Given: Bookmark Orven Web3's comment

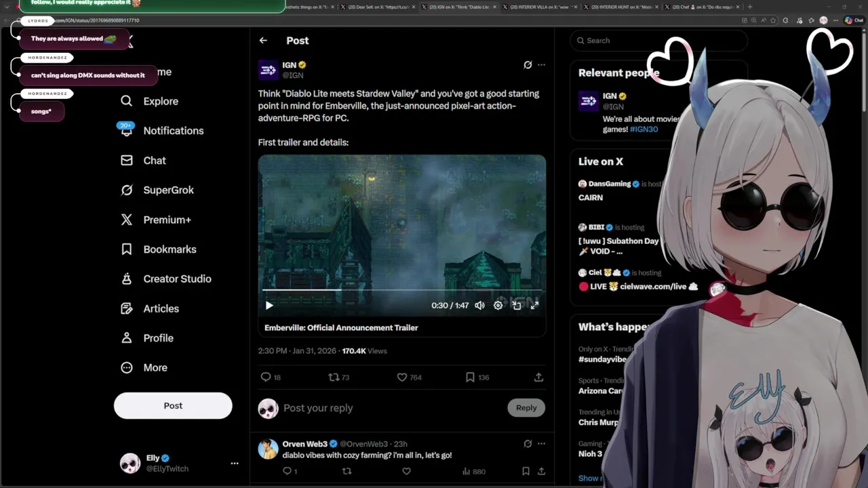Looking at the screenshot, I should point(526,471).
